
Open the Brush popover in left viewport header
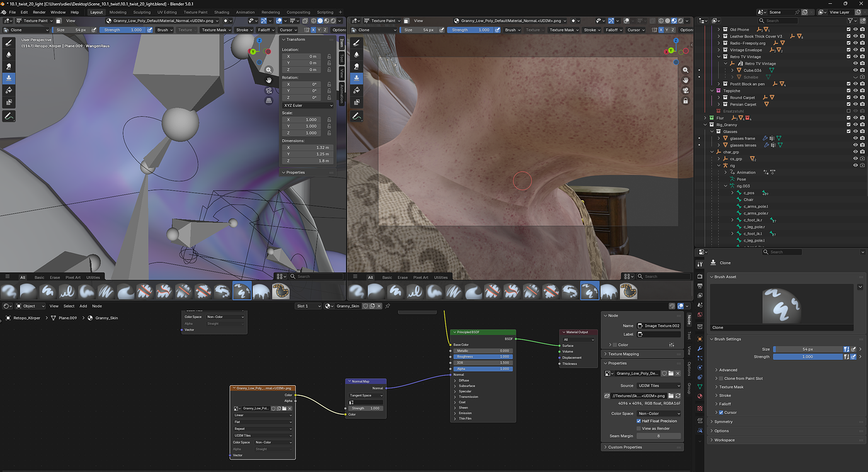click(x=164, y=30)
